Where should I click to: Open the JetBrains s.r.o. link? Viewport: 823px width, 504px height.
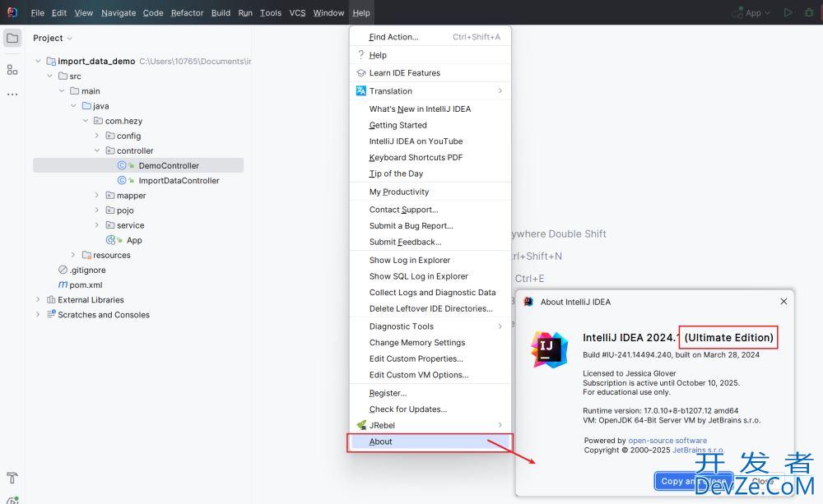(698, 450)
